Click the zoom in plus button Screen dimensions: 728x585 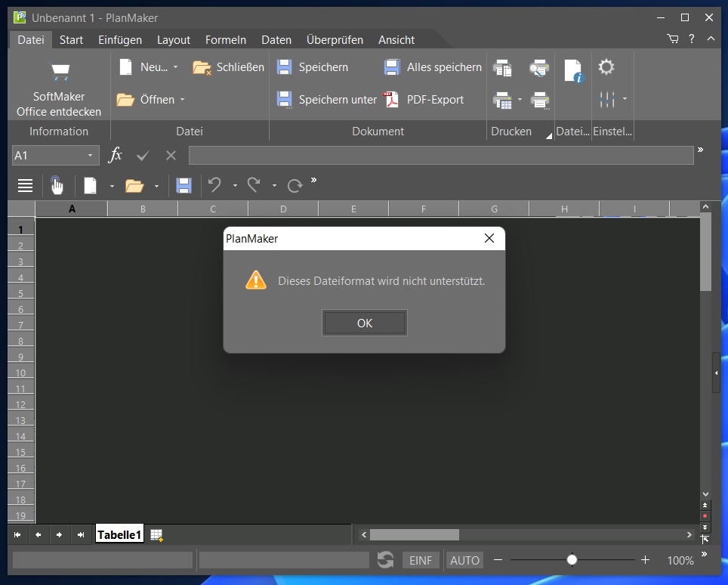pos(645,560)
